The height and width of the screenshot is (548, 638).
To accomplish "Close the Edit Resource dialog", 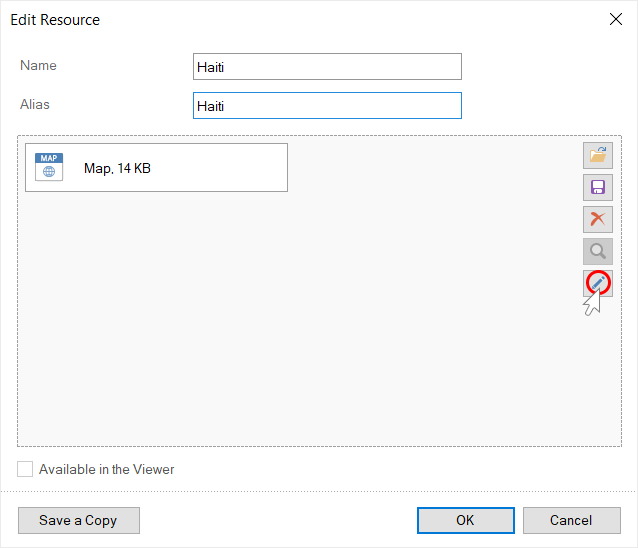I will [616, 19].
